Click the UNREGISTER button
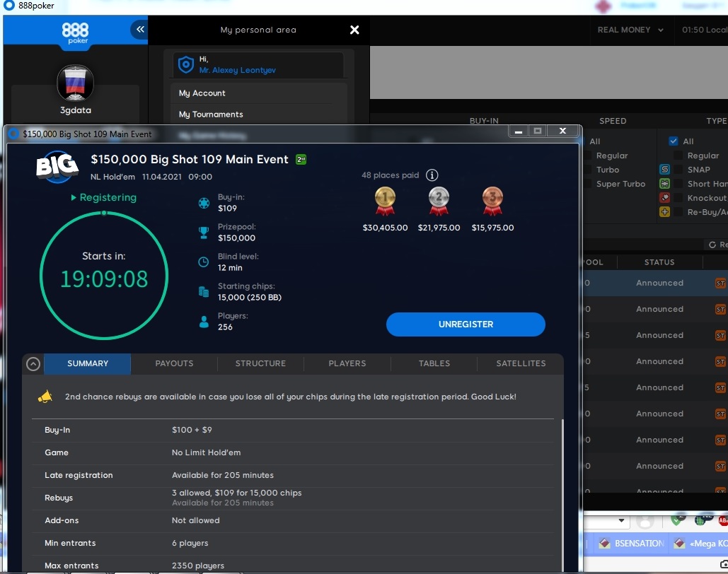This screenshot has height=574, width=728. [x=466, y=324]
